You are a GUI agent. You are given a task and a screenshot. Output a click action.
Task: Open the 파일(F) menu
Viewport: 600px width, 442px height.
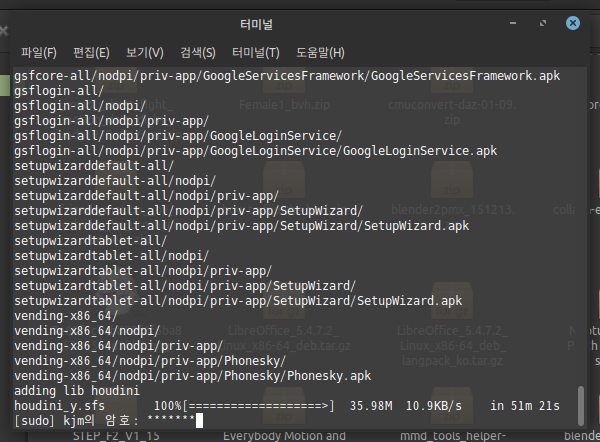[x=39, y=52]
